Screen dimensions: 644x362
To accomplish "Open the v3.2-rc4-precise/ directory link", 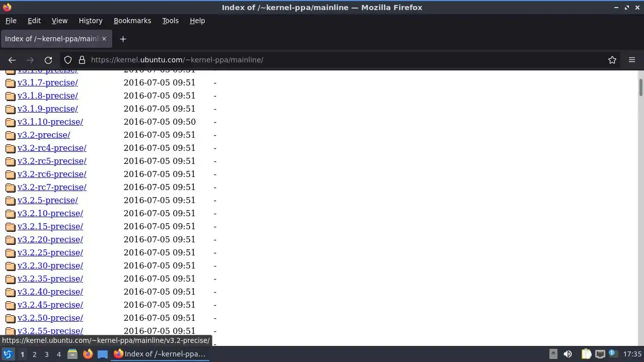I will click(52, 148).
